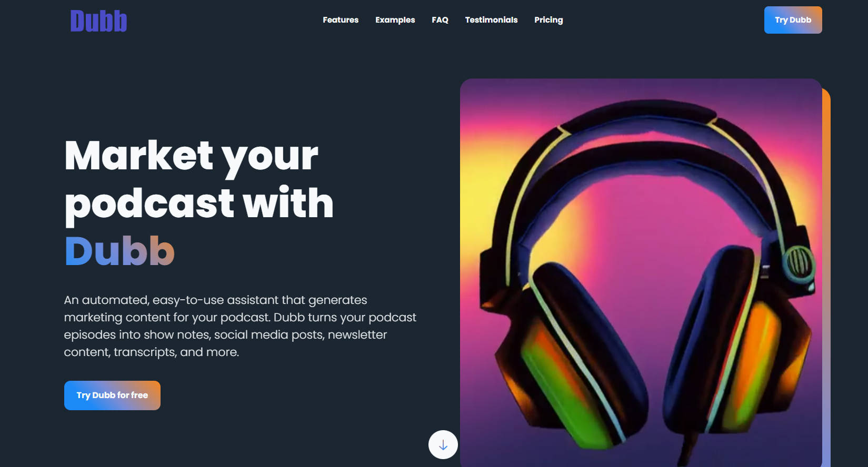Click the 'Market your' headline line
The height and width of the screenshot is (467, 868).
click(x=191, y=156)
